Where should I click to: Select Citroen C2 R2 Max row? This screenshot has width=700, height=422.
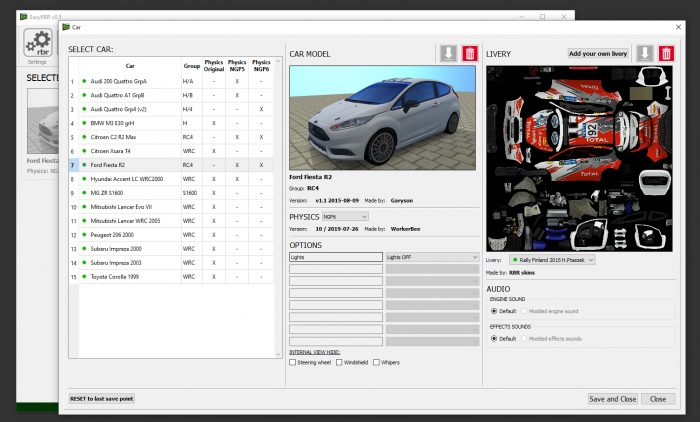pyautogui.click(x=171, y=137)
